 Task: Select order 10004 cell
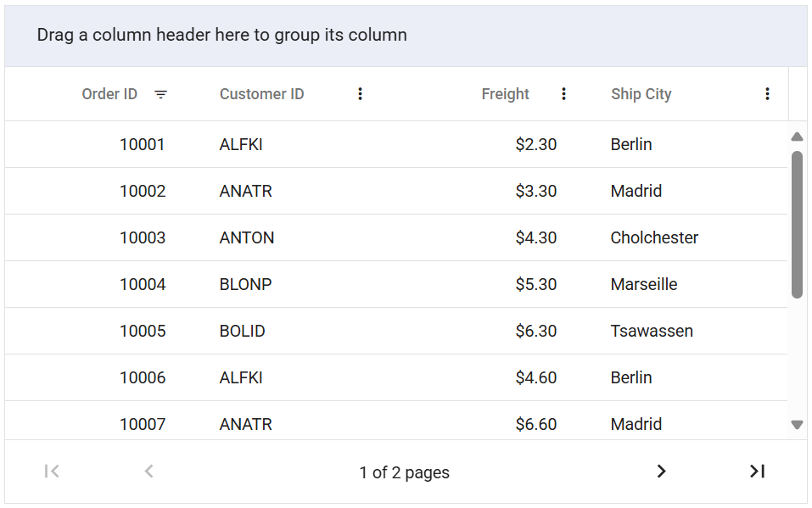[x=143, y=284]
